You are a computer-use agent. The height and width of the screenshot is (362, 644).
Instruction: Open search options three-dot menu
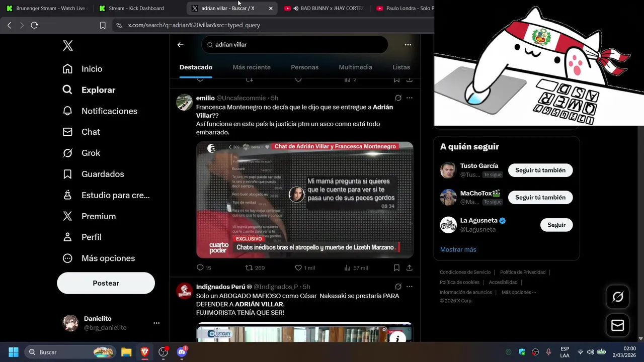click(x=408, y=45)
